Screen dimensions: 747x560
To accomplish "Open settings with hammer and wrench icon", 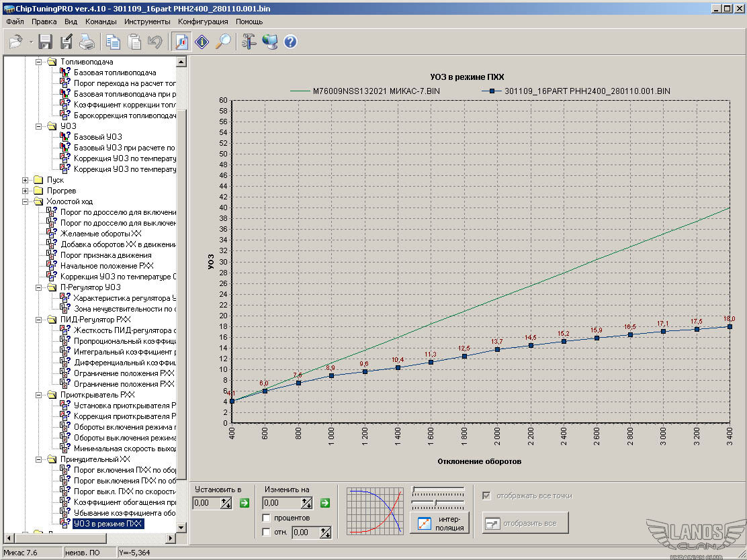I will click(x=249, y=42).
